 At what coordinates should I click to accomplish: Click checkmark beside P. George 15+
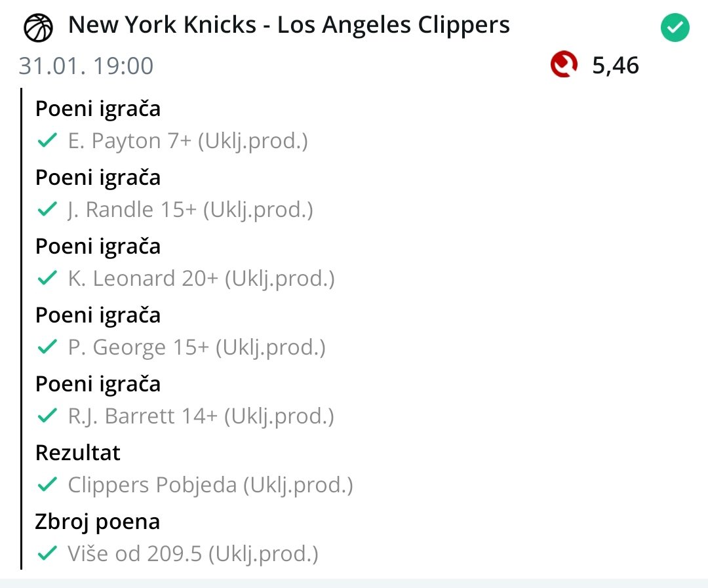tap(47, 347)
